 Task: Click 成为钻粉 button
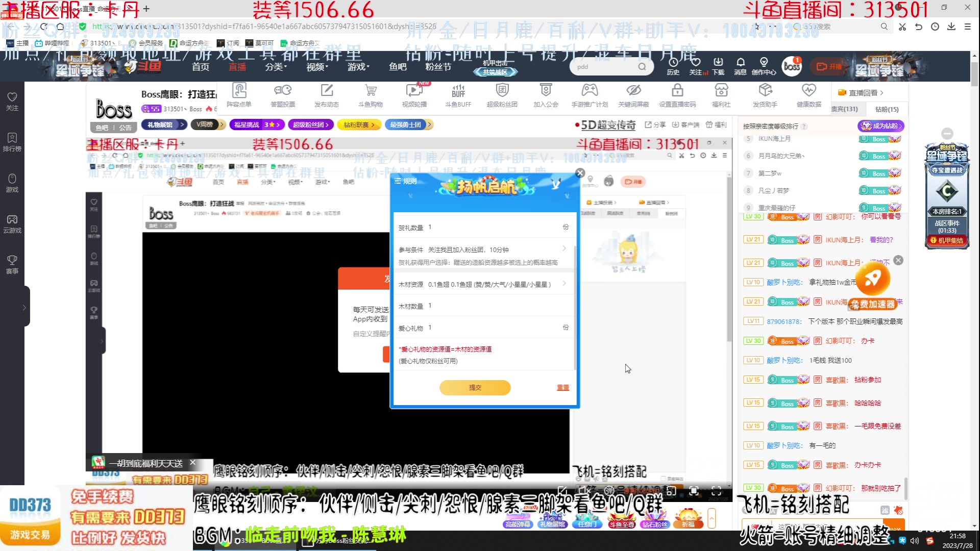[x=881, y=126]
